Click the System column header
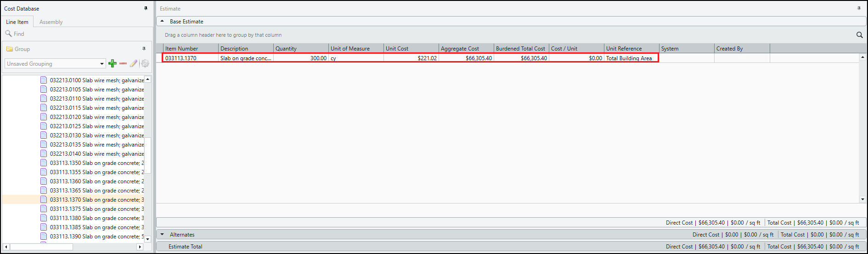868x254 pixels. 687,48
